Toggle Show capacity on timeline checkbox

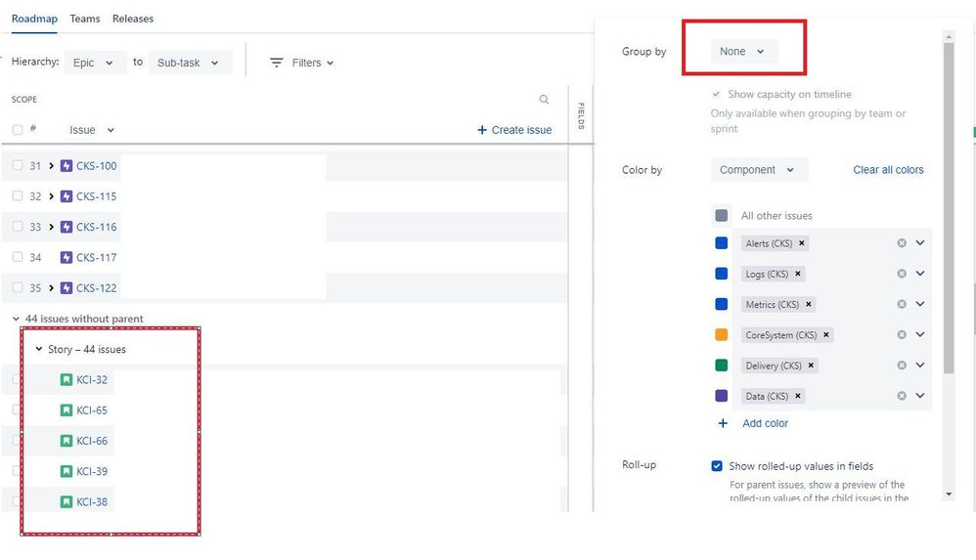point(716,94)
